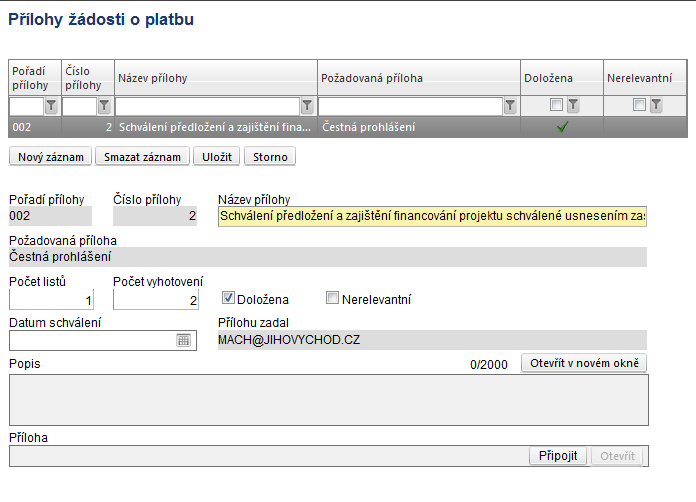The image size is (696, 502).
Task: Attach a file with the Připojit button
Action: click(558, 456)
